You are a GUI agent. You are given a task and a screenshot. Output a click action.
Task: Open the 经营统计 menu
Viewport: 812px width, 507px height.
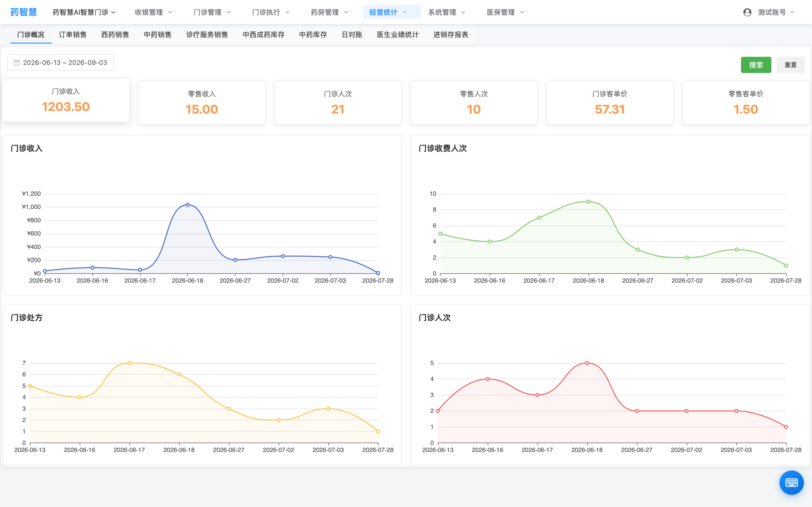(388, 12)
